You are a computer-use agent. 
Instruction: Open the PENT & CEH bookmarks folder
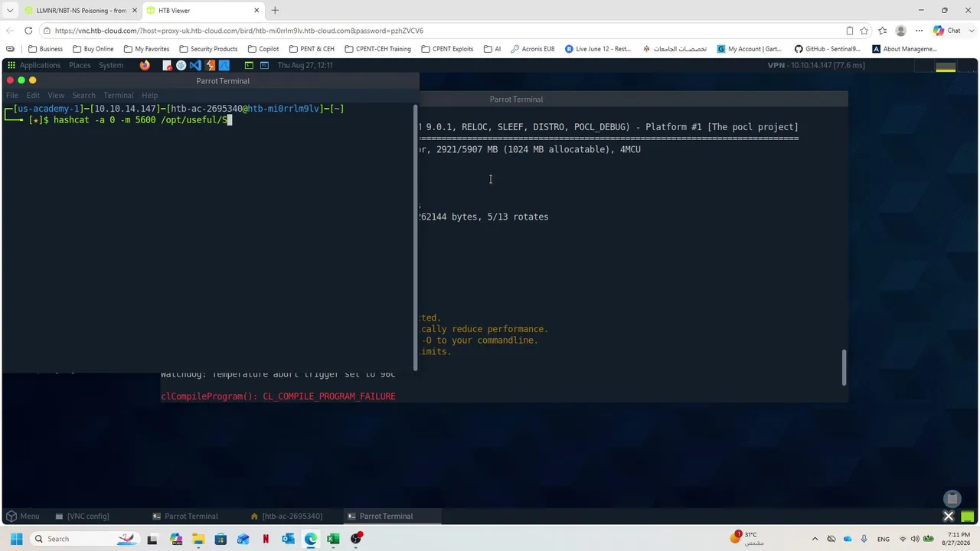point(312,49)
